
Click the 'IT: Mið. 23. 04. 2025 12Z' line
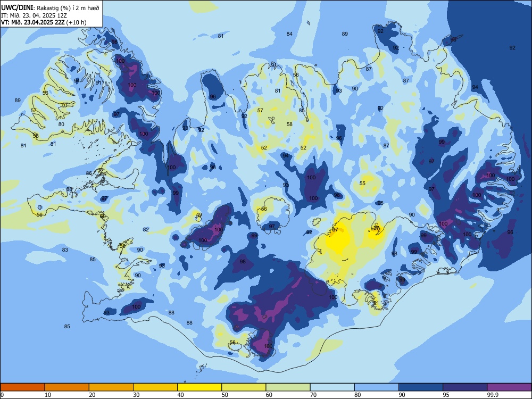pos(34,15)
